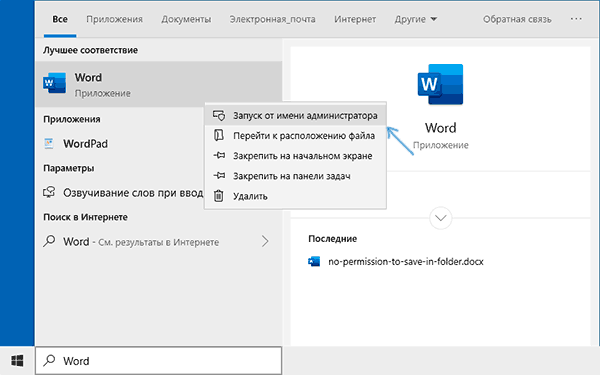600x375 pixels.
Task: Open the Word app best match result
Action: [158, 84]
